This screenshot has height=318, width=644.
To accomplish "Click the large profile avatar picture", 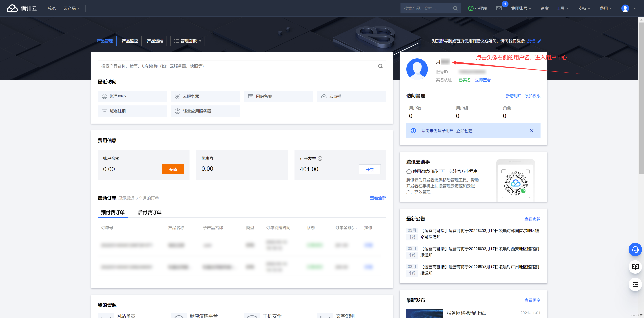I will pos(417,69).
